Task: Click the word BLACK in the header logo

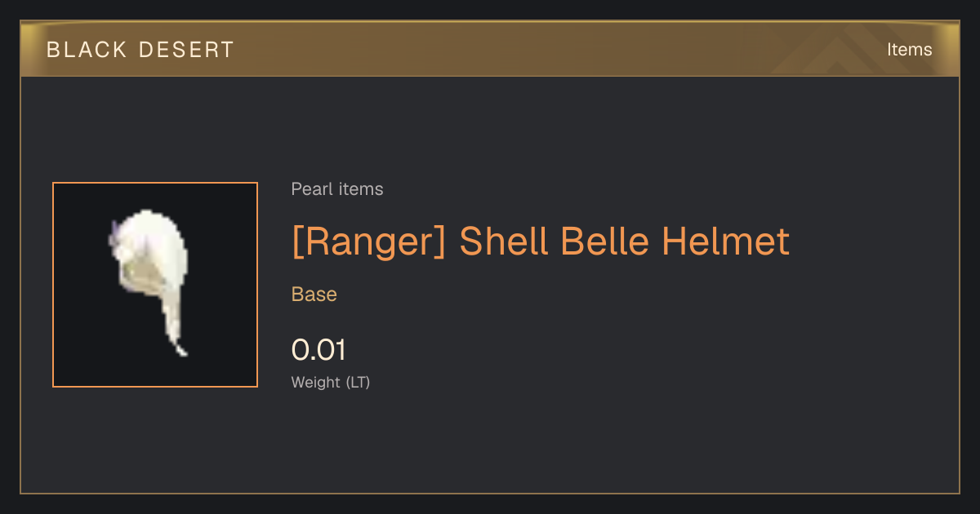Action: point(87,50)
